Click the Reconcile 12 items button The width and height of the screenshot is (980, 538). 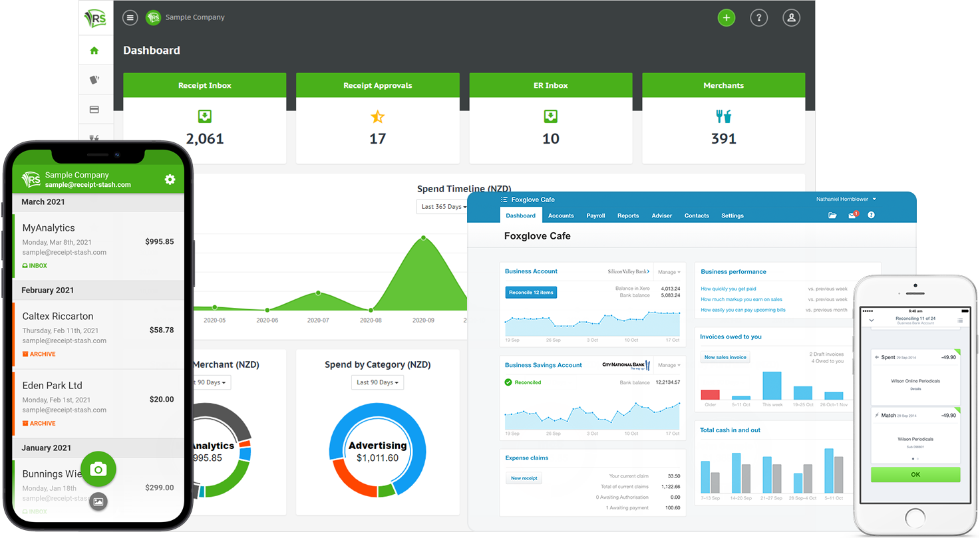[x=531, y=292]
